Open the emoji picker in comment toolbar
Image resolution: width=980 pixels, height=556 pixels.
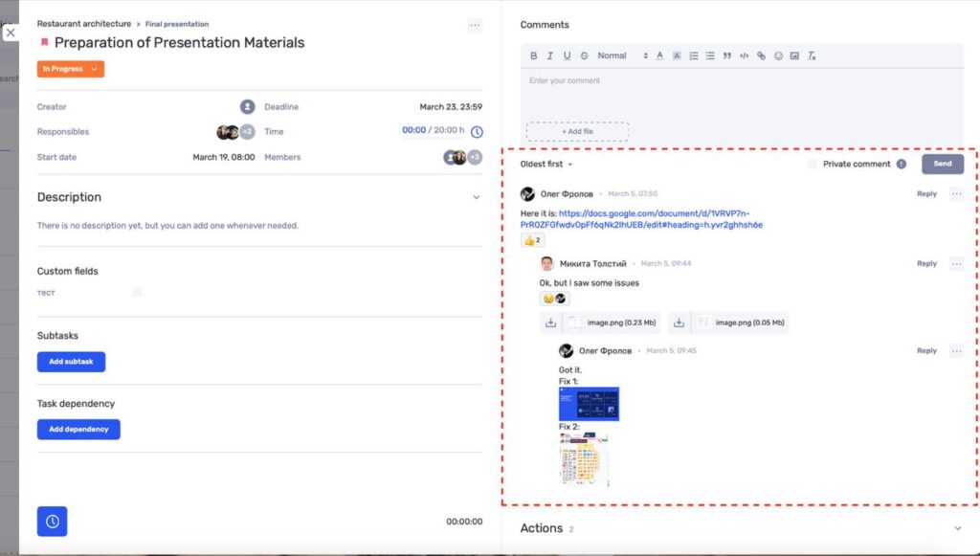pos(778,56)
